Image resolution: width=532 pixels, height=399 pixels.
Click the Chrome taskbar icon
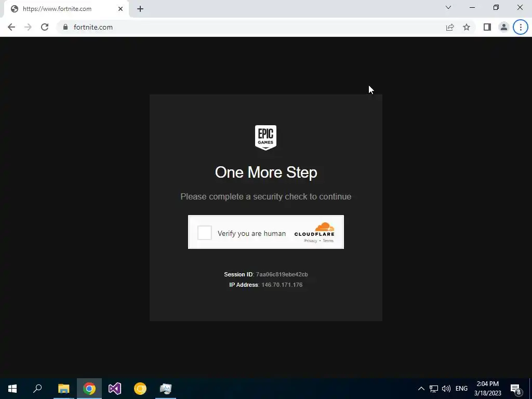point(89,389)
